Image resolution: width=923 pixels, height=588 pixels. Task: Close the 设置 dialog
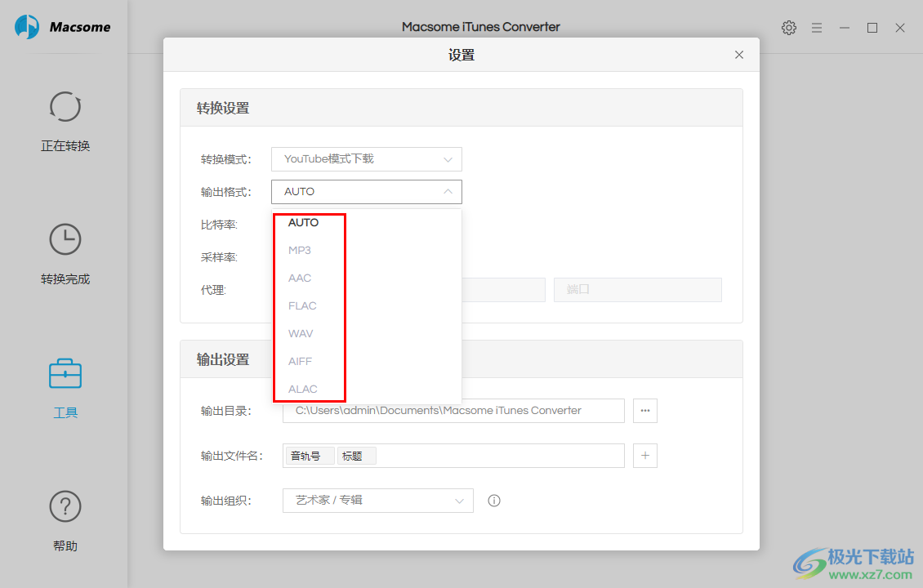point(738,55)
